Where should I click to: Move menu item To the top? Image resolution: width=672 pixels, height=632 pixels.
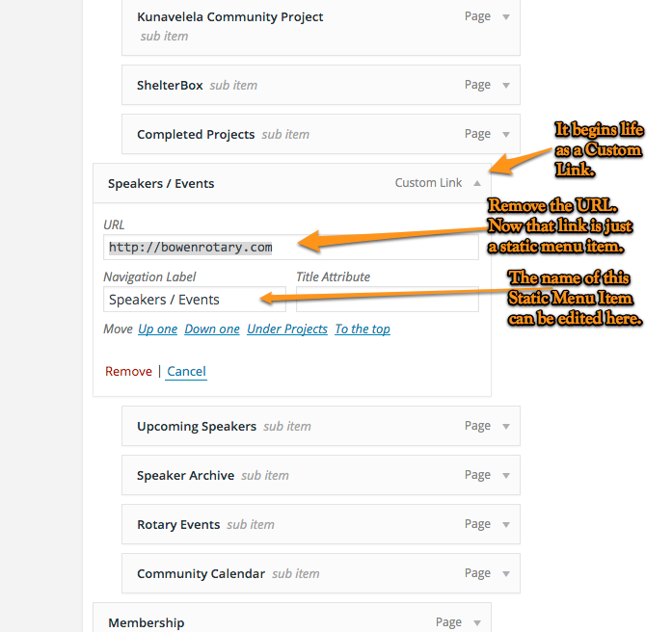pyautogui.click(x=363, y=329)
